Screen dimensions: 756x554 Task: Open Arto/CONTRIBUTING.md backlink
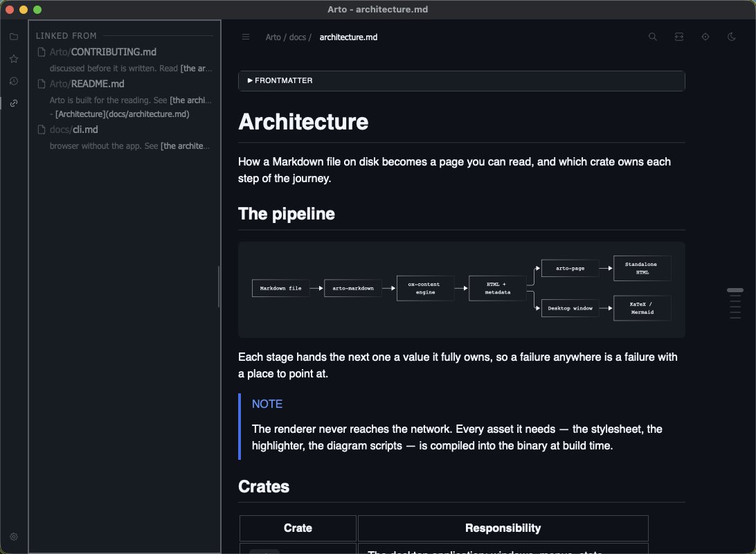pos(102,52)
